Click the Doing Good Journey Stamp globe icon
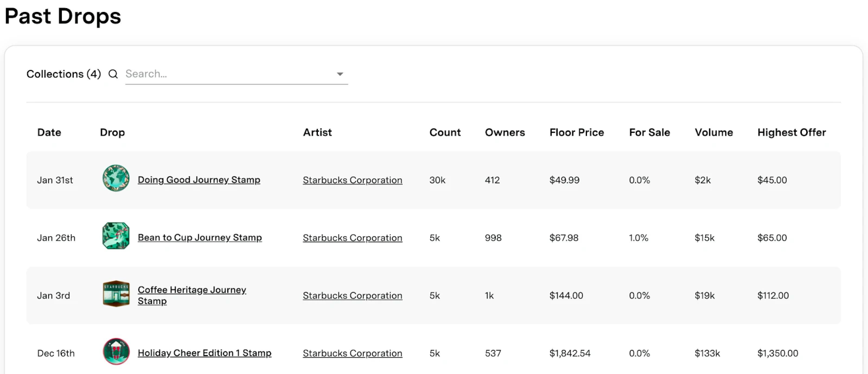Screen dimensions: 868x374 (x=116, y=178)
